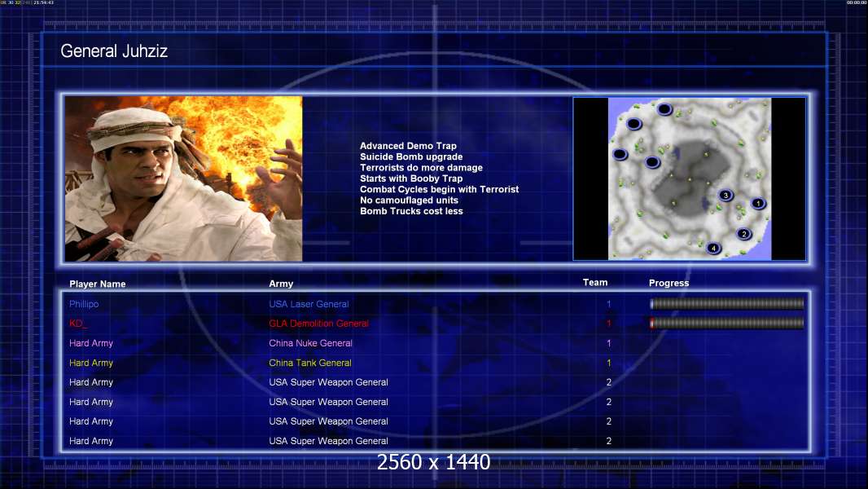Click team number in Phillipo's row

[608, 304]
